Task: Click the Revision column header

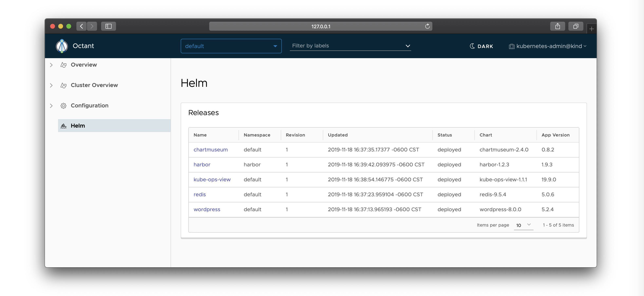Action: click(295, 135)
